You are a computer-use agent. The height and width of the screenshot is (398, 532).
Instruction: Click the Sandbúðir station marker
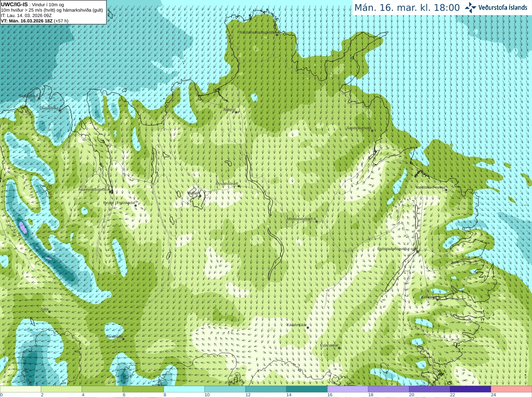pos(123,339)
